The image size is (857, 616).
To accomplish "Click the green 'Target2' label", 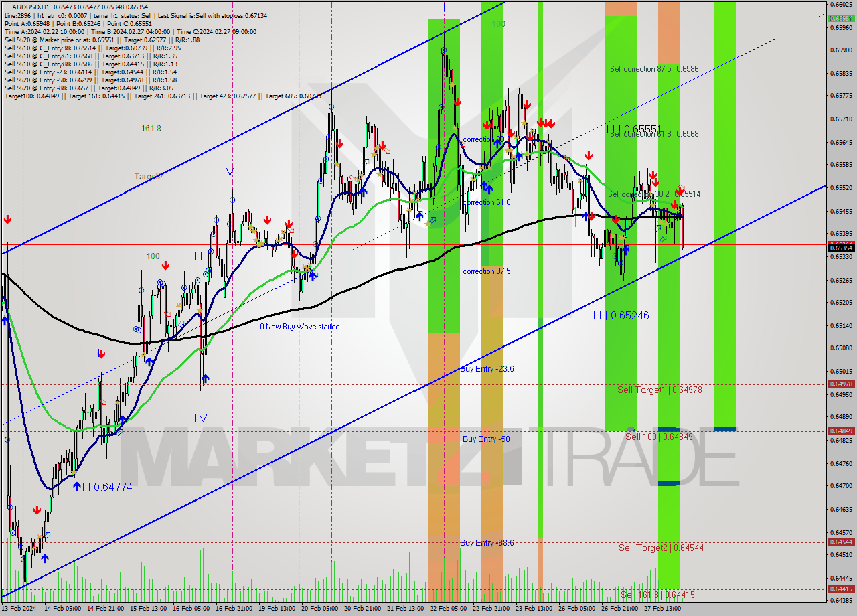I will click(148, 177).
